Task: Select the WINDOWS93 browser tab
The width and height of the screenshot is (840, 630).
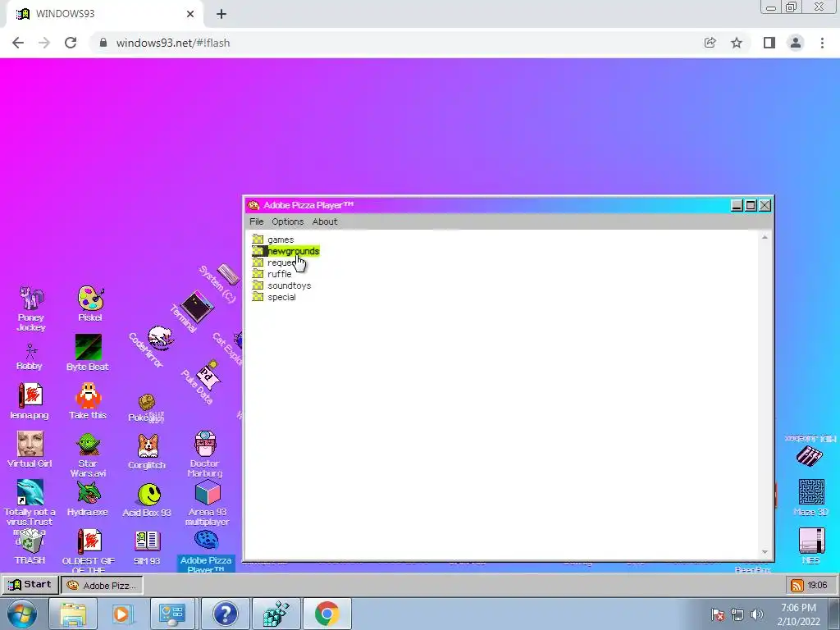Action: pyautogui.click(x=105, y=14)
